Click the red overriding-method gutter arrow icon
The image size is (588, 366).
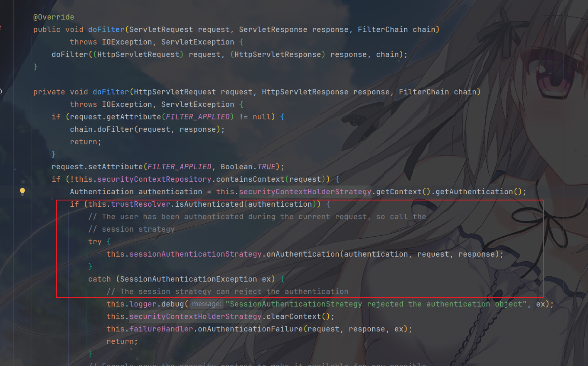(x=1, y=28)
